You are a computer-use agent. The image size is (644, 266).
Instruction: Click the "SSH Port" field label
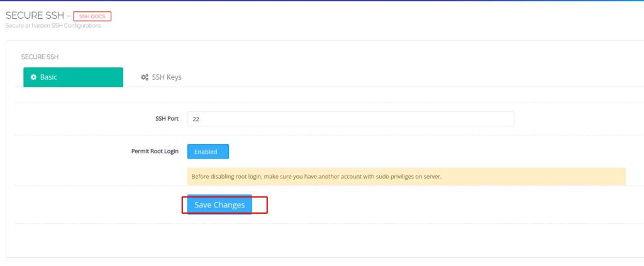pos(167,118)
